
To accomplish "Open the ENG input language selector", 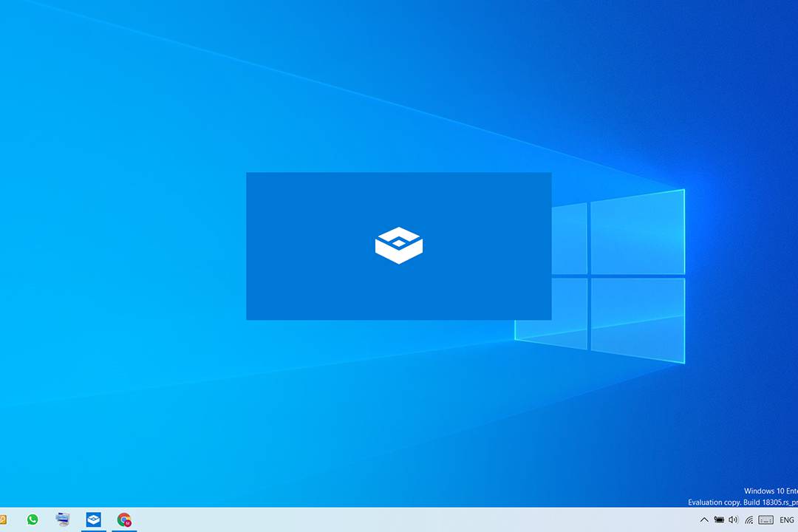I will (x=786, y=520).
